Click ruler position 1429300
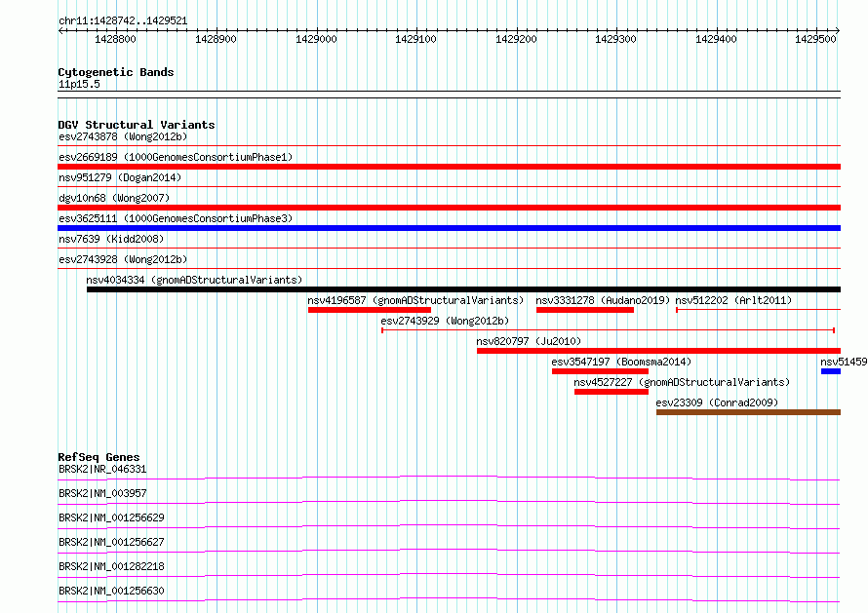Image resolution: width=868 pixels, height=613 pixels. coord(615,39)
